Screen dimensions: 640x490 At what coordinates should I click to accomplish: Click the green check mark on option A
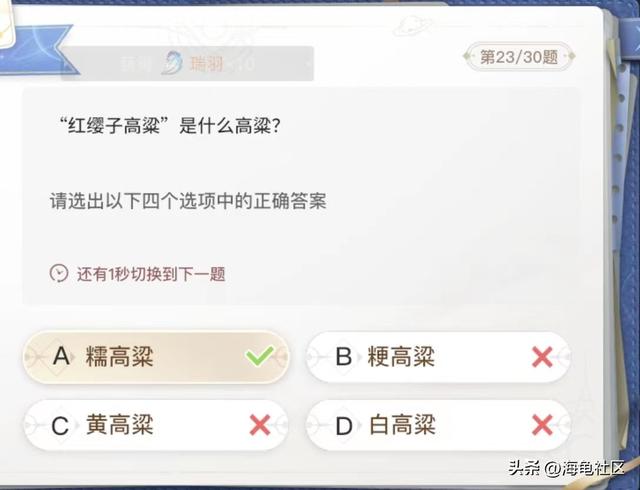click(259, 356)
